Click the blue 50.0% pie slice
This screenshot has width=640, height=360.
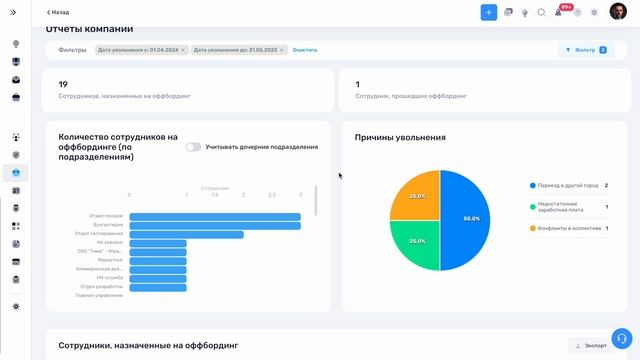[x=465, y=220]
